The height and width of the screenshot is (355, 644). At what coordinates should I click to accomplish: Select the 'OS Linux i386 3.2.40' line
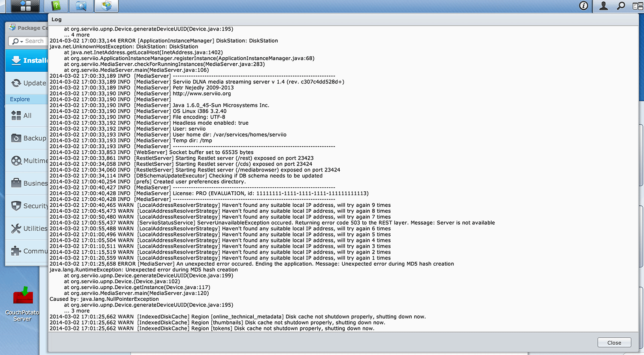[138, 111]
